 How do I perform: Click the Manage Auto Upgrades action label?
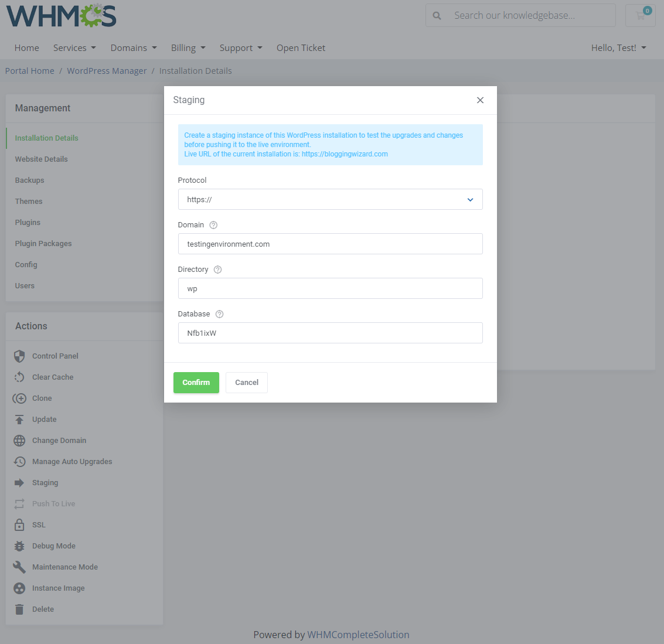tap(73, 462)
